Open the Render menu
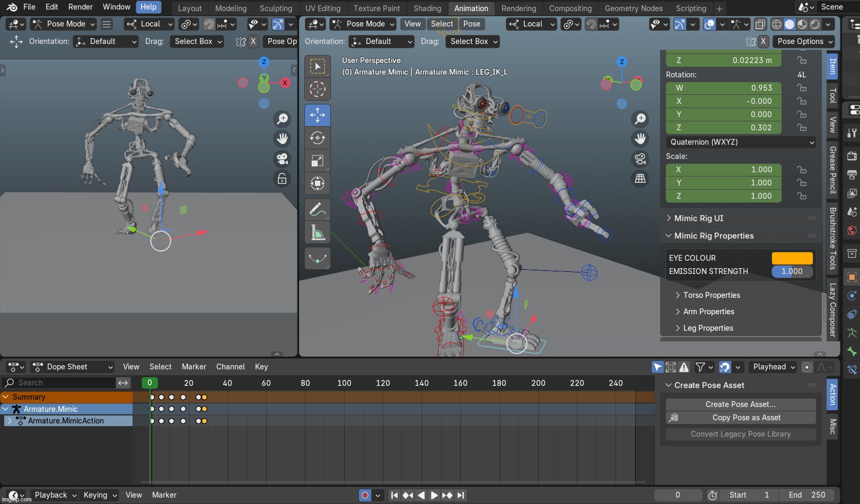The height and width of the screenshot is (504, 860). (80, 7)
